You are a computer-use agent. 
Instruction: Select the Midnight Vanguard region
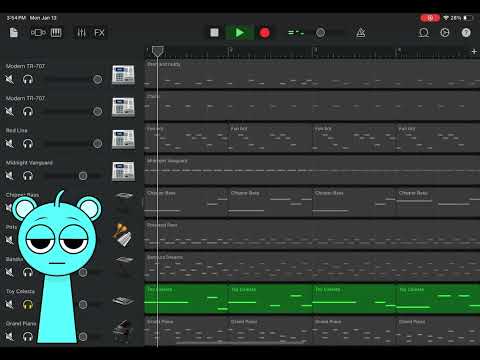point(312,170)
